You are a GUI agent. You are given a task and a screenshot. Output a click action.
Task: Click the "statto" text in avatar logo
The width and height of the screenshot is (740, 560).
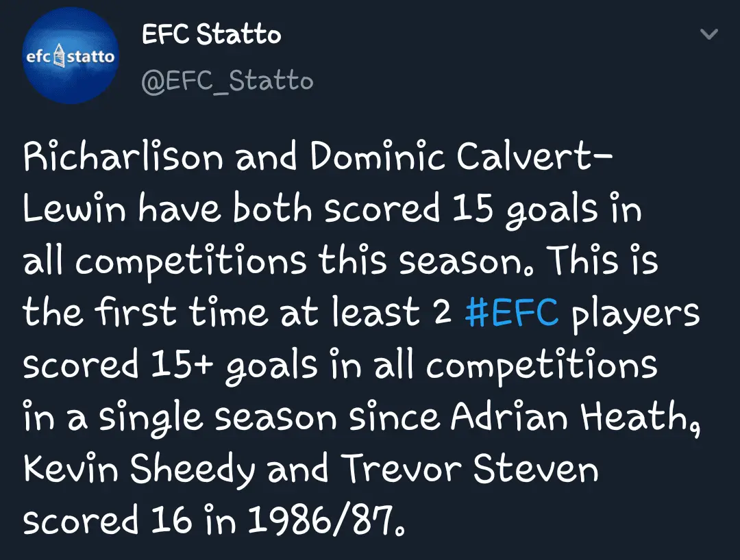tap(90, 56)
